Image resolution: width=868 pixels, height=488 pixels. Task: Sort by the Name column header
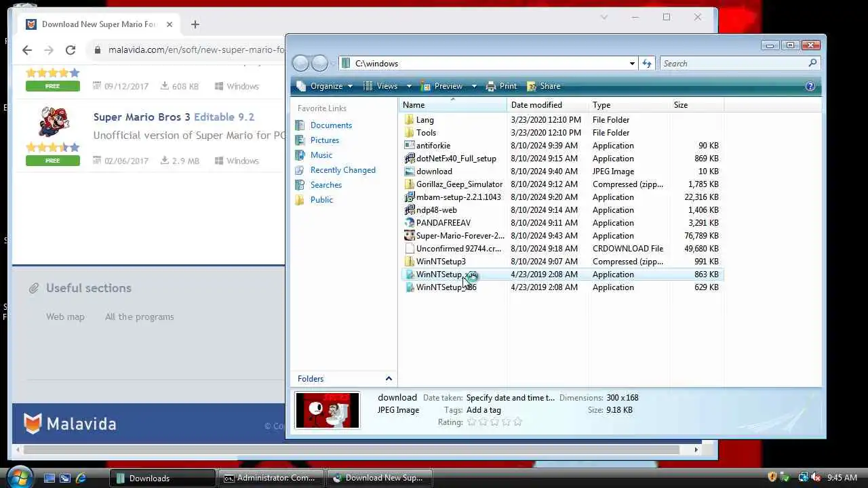coord(452,105)
